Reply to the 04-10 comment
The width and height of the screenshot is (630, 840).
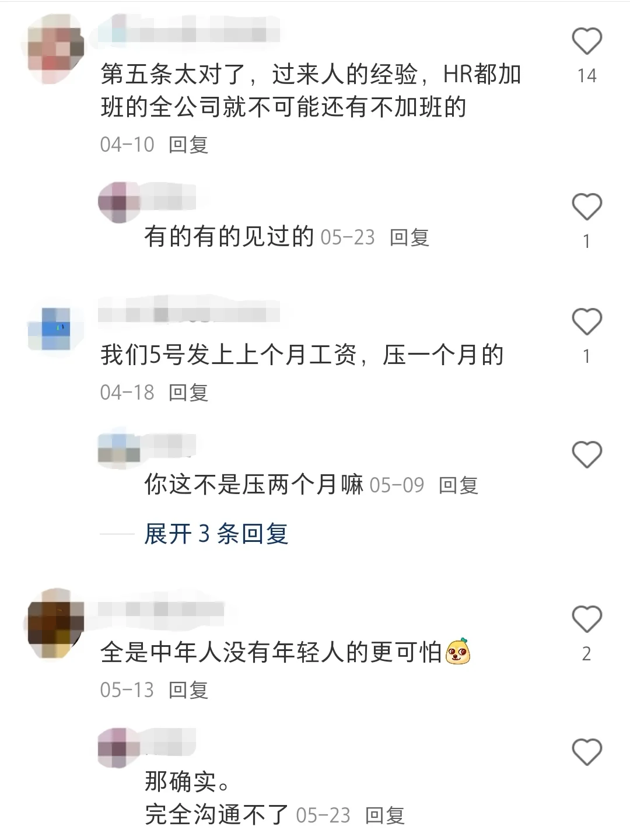pos(188,145)
